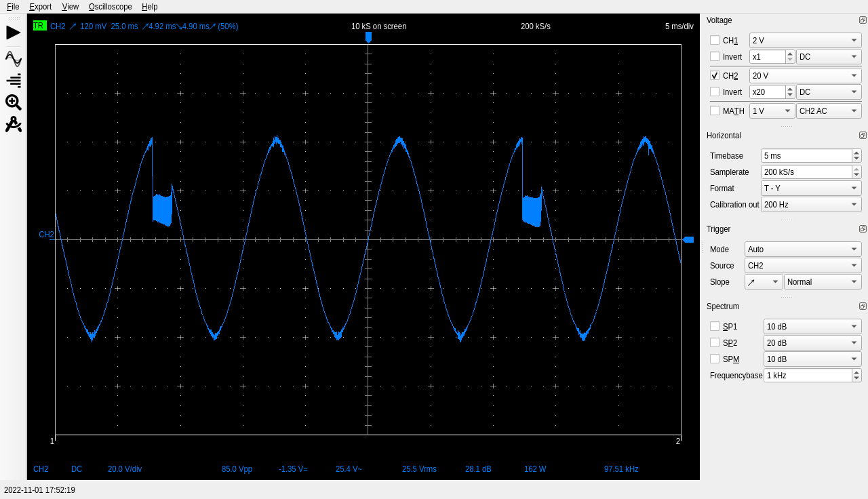Open trigger Mode dropdown Auto
The height and width of the screenshot is (499, 868).
click(803, 249)
